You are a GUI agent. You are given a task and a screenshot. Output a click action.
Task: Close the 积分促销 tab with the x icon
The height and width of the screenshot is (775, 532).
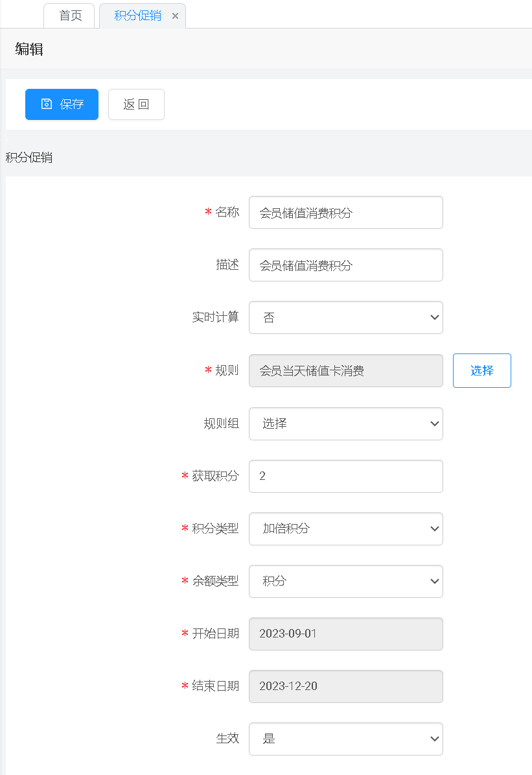[x=175, y=16]
